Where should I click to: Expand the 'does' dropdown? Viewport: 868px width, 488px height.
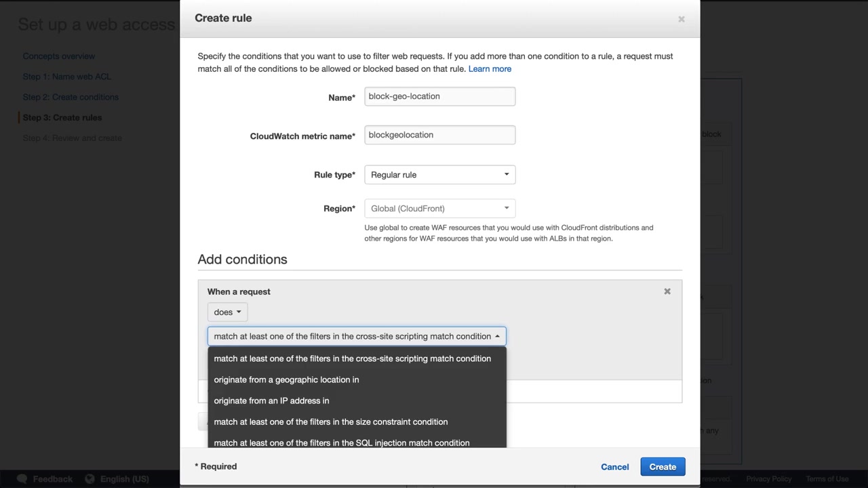click(227, 312)
